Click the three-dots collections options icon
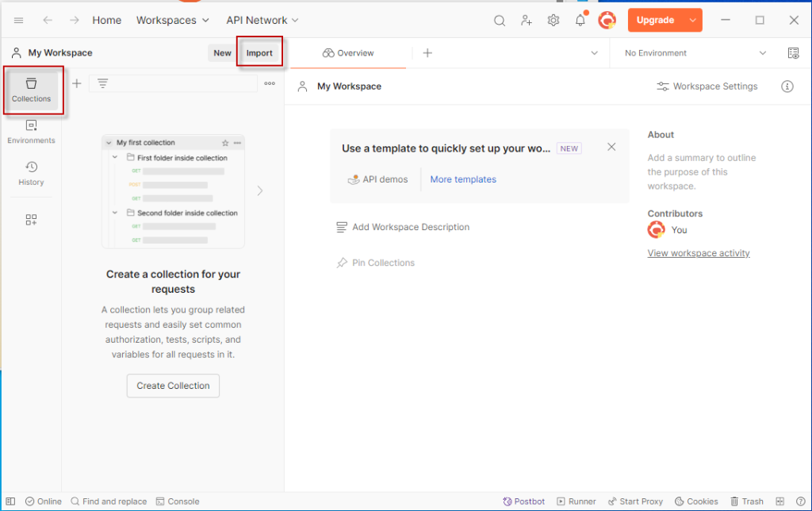 pyautogui.click(x=270, y=83)
